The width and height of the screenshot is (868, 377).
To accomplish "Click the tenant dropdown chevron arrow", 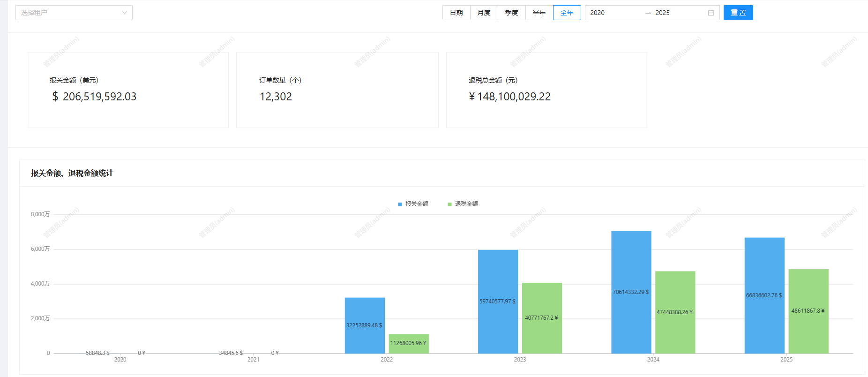I will 125,13.
